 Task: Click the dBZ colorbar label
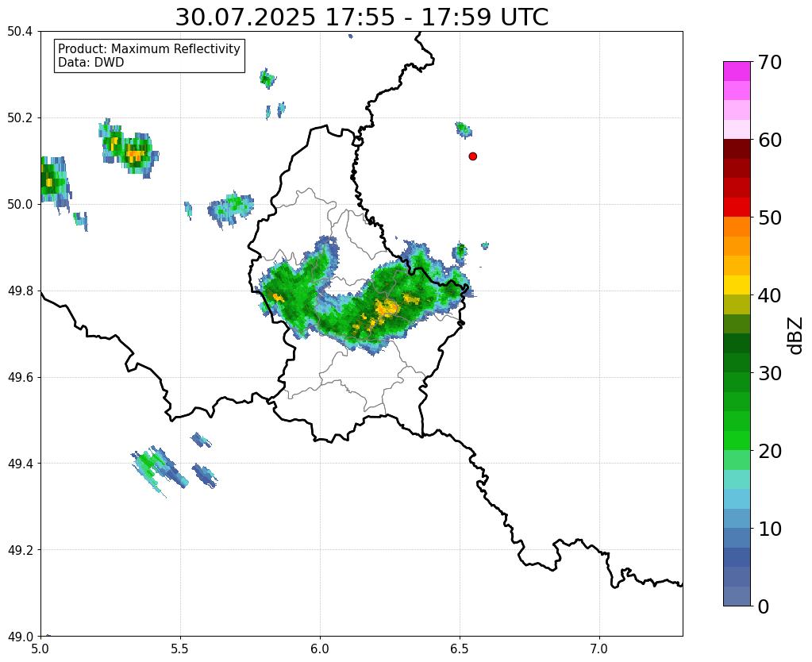pyautogui.click(x=796, y=336)
